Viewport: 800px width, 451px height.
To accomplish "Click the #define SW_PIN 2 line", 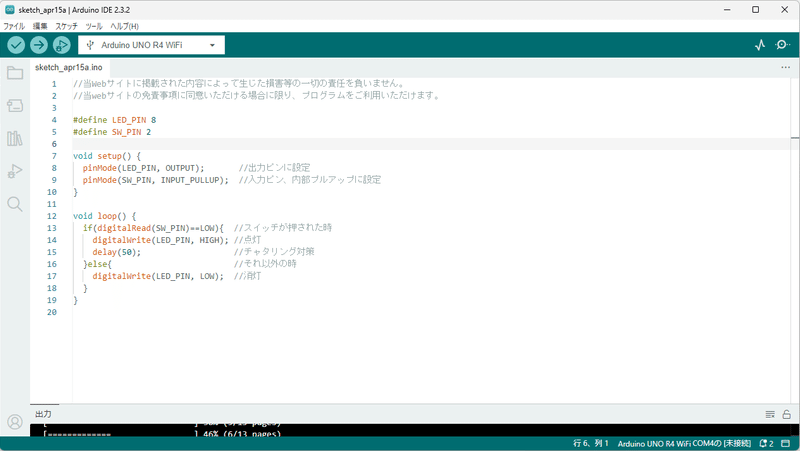I will tap(112, 132).
